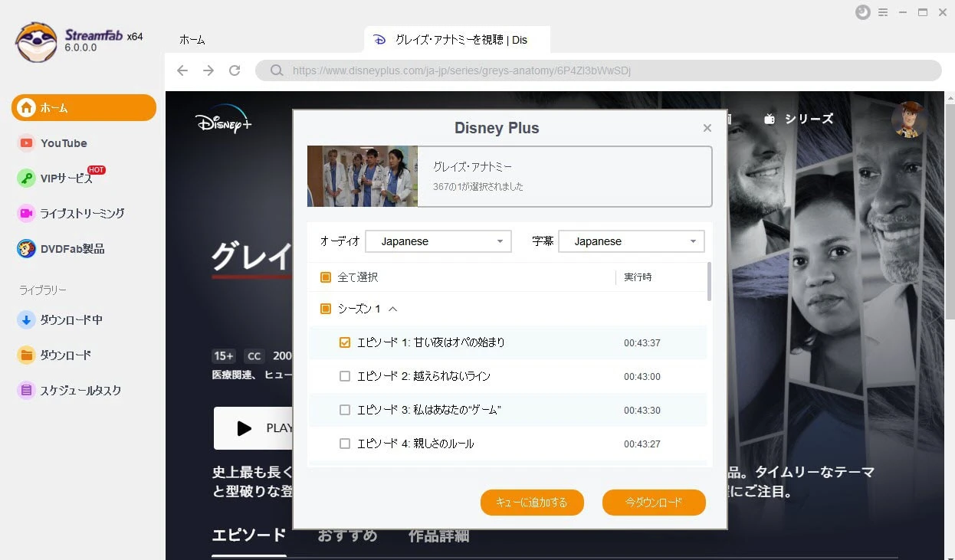
Task: Open the オーディオ Japanese dropdown
Action: pyautogui.click(x=438, y=241)
